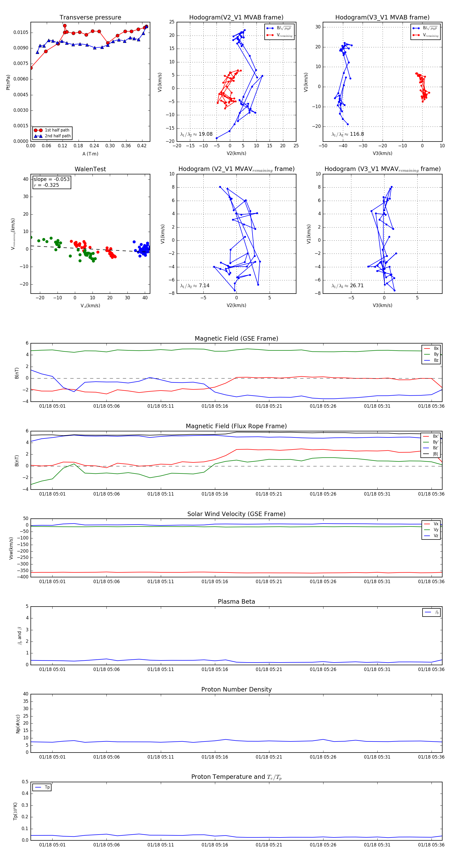Screen dimensions: 473x868
Task: Click the 'Np(#/cc)' y-axis label
Action: 18,723
